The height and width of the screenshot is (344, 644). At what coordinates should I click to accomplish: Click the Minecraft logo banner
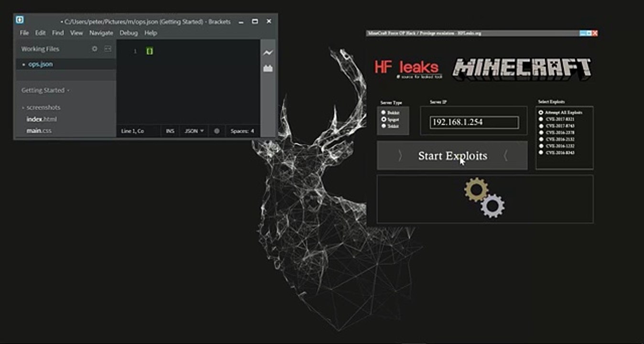[522, 68]
